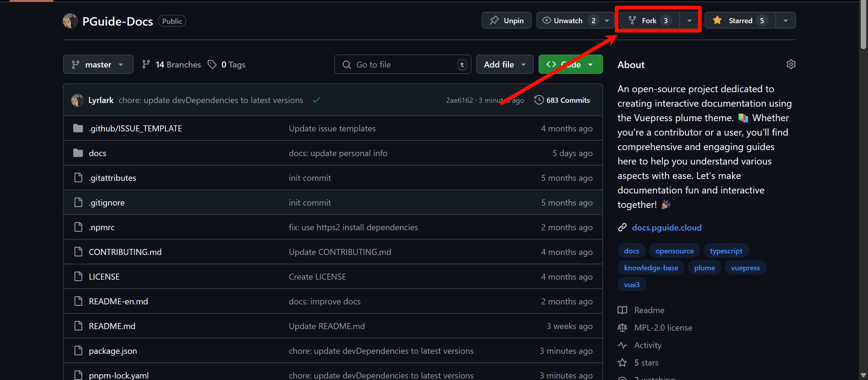View the MPL-2.0 license link
The height and width of the screenshot is (380, 868).
click(x=655, y=328)
